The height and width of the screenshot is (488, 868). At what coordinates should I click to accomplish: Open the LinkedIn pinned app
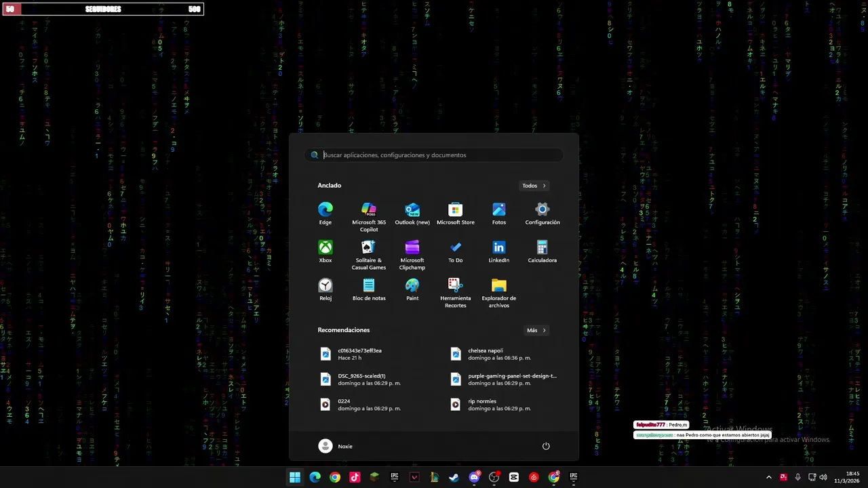click(x=499, y=251)
